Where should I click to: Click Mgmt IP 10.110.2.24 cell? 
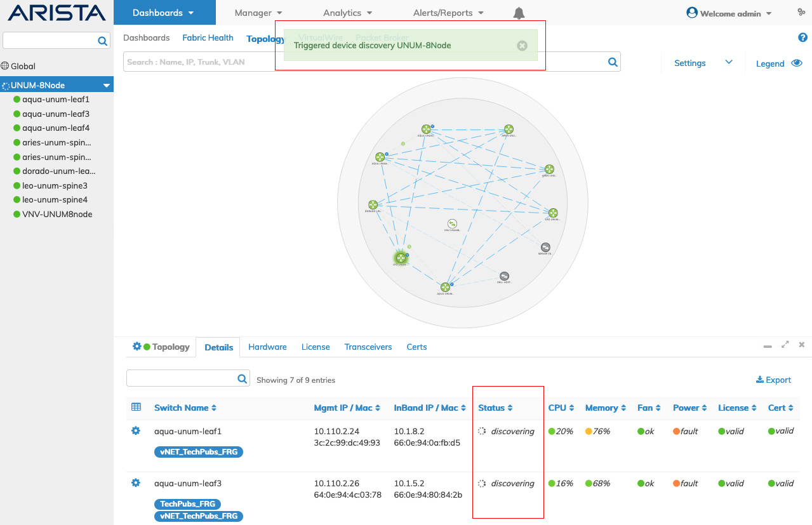pyautogui.click(x=336, y=431)
